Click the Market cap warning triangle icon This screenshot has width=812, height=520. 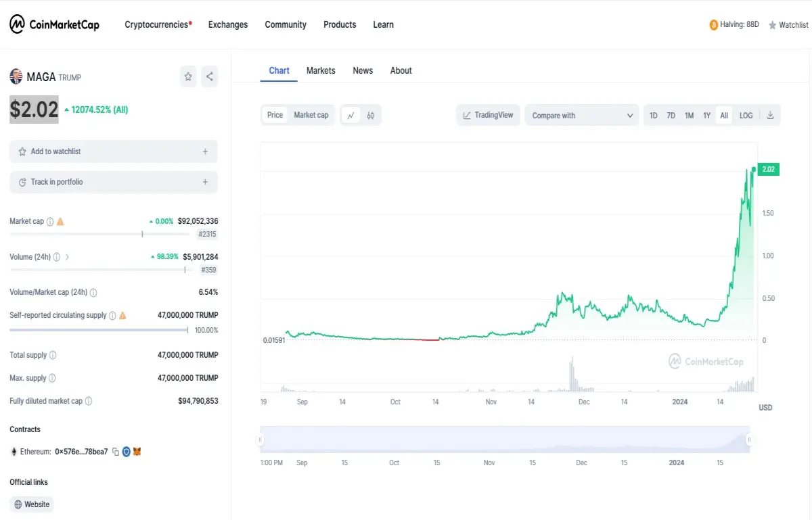coord(60,221)
